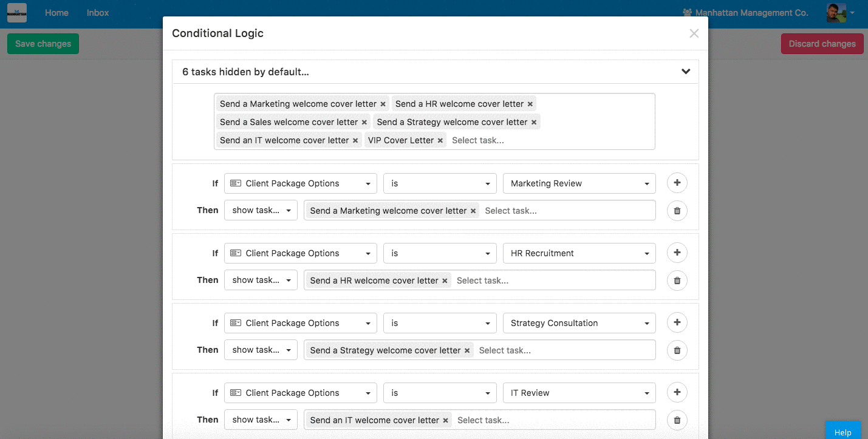Click the VIP Cover Letter tag label
The image size is (868, 439).
(401, 140)
